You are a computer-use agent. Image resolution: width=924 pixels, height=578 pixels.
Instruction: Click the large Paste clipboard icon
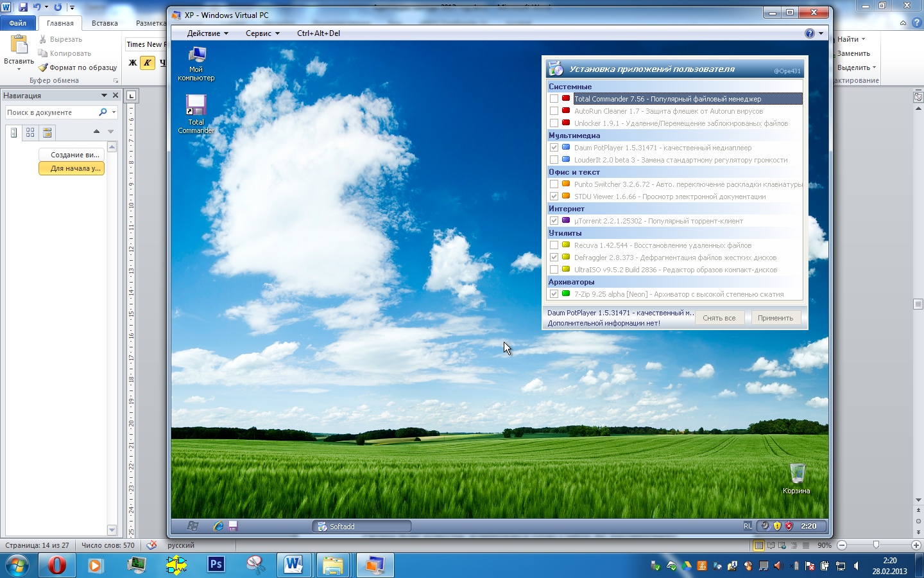(19, 44)
